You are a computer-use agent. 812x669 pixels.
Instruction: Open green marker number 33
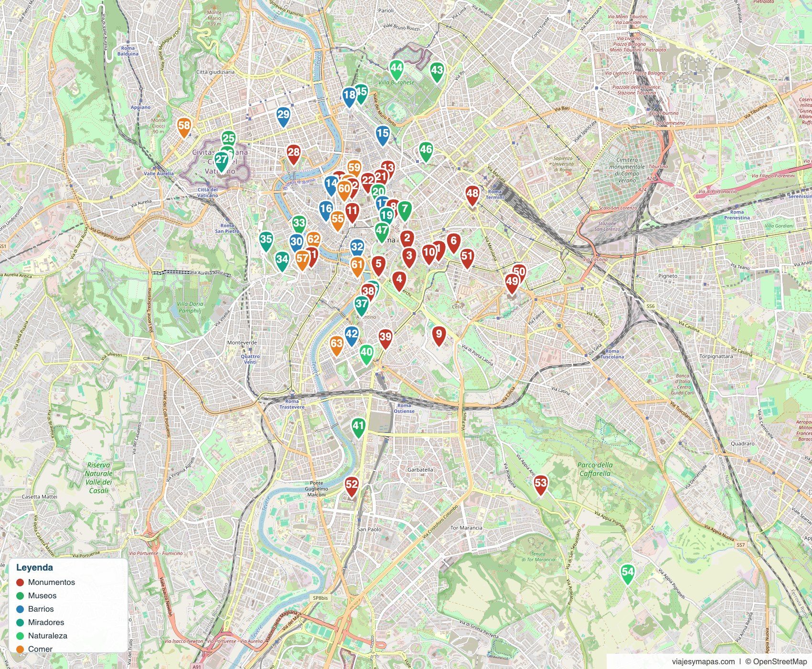(x=299, y=224)
